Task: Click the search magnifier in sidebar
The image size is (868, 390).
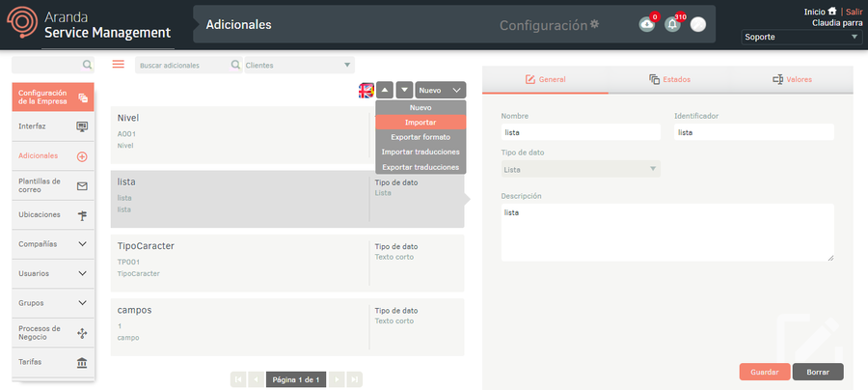Action: (88, 66)
